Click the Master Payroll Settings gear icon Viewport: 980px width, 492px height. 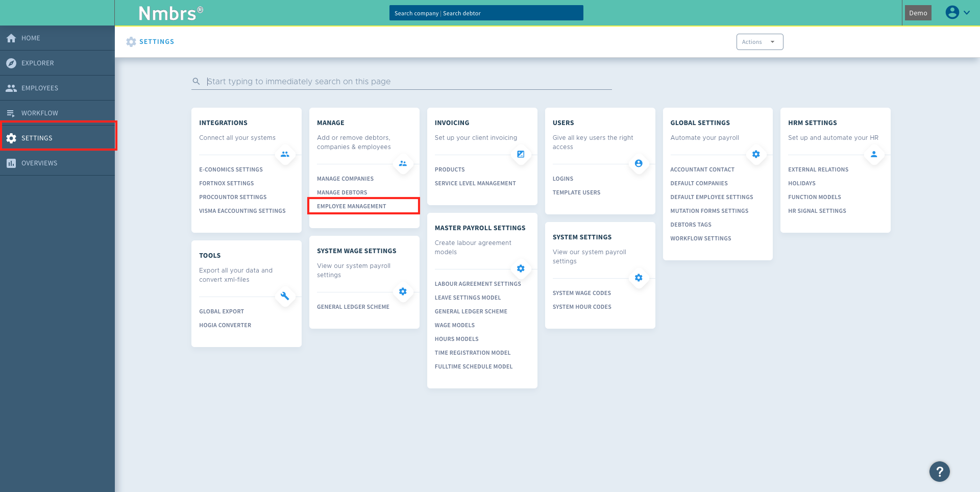pyautogui.click(x=521, y=268)
